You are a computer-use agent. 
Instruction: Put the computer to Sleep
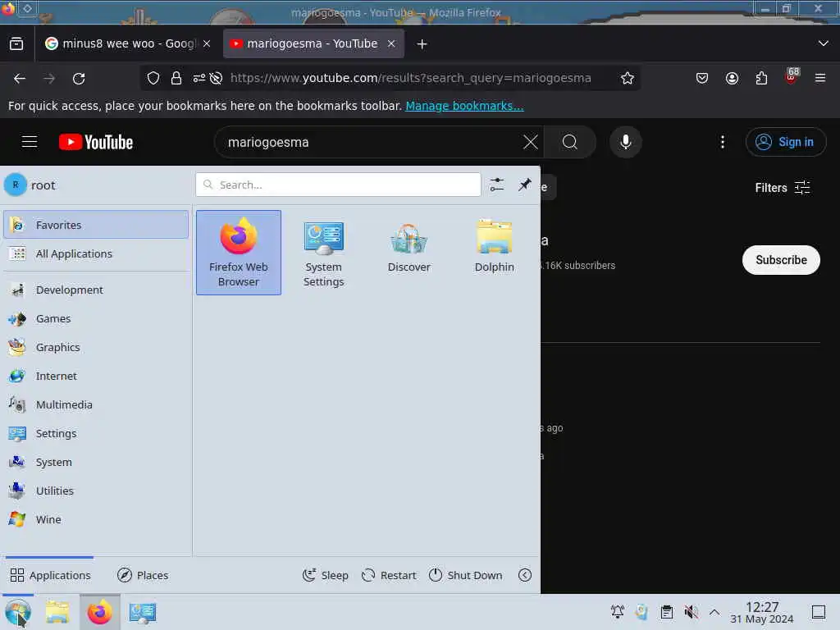[325, 575]
